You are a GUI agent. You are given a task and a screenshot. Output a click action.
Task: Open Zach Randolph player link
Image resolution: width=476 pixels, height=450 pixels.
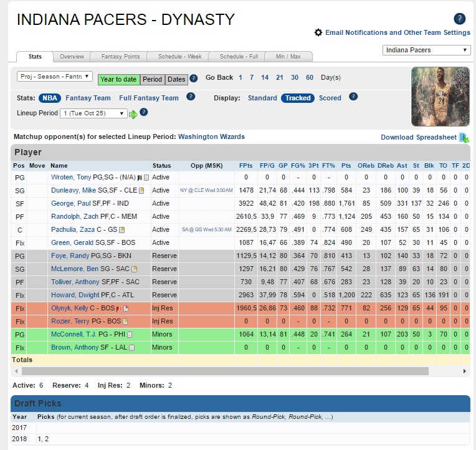coord(75,216)
